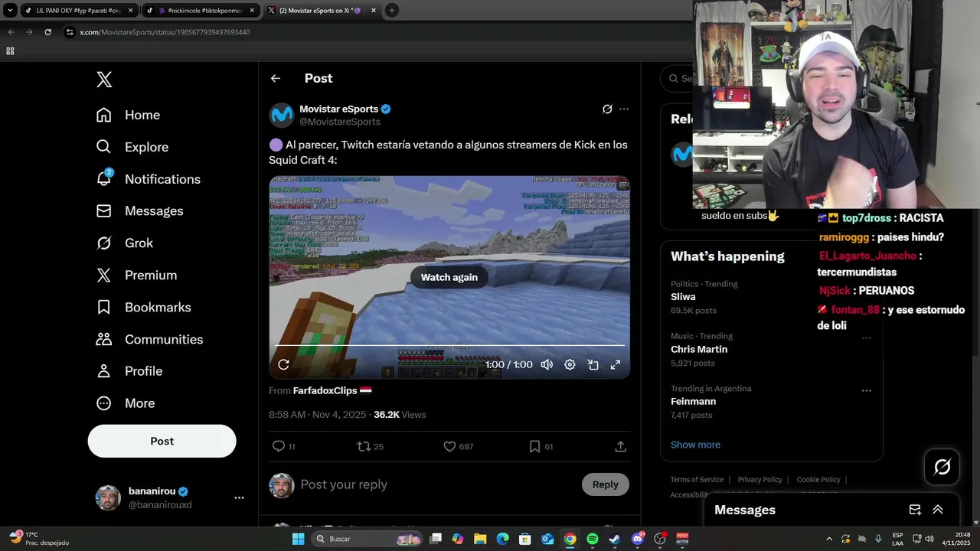The height and width of the screenshot is (551, 980).
Task: Open Communities from the sidebar
Action: pos(149,340)
